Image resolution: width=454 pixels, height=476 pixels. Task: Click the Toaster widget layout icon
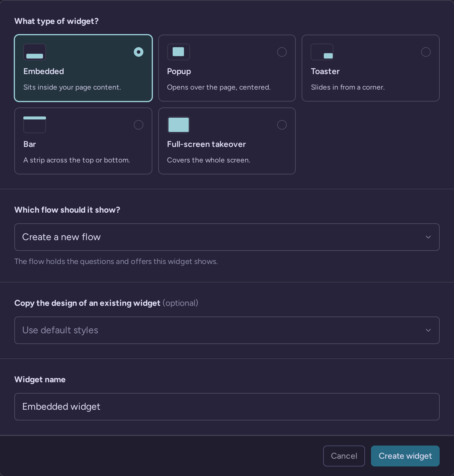click(322, 52)
